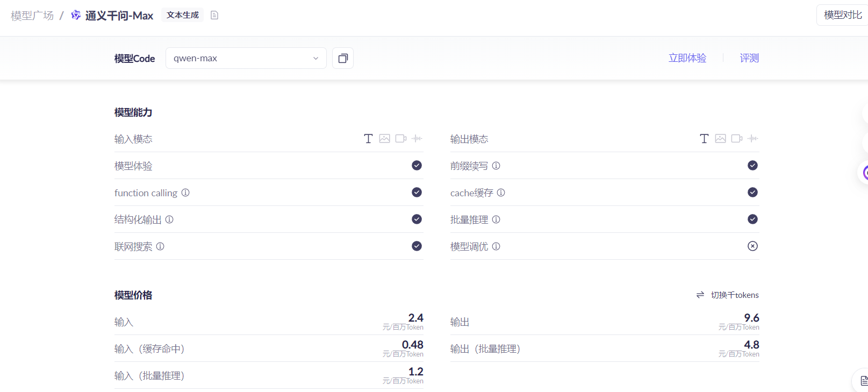Image resolution: width=868 pixels, height=392 pixels.
Task: Click the checkmark for 模型体验
Action: pos(417,166)
